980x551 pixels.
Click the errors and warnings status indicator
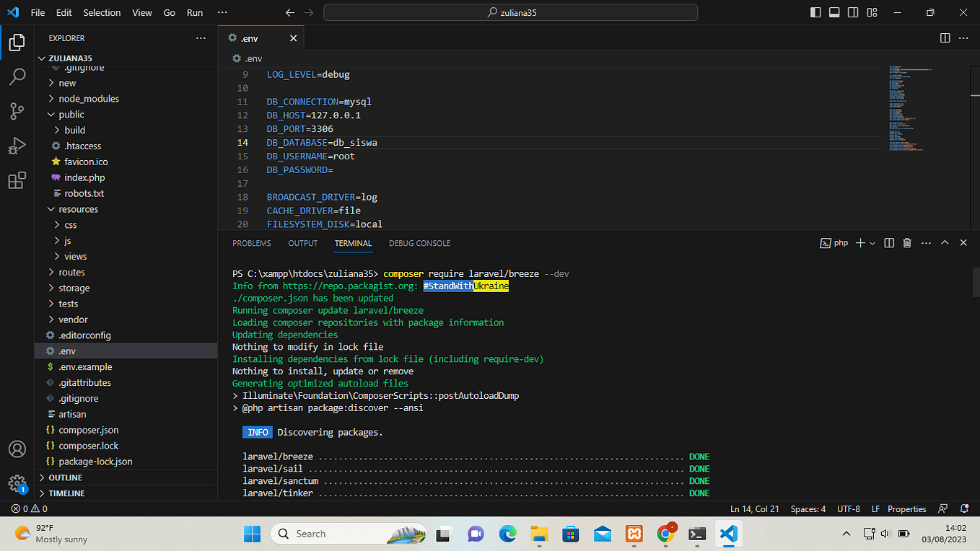coord(27,508)
